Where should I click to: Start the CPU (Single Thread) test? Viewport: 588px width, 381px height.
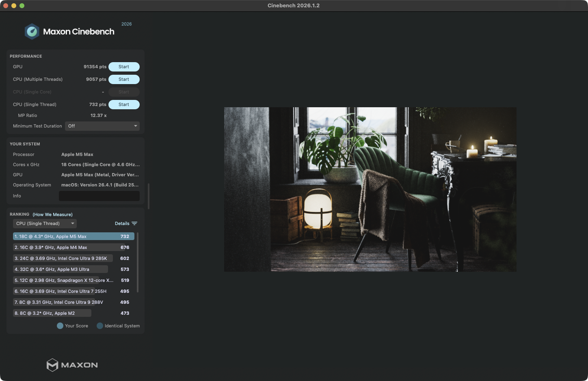[x=124, y=104]
